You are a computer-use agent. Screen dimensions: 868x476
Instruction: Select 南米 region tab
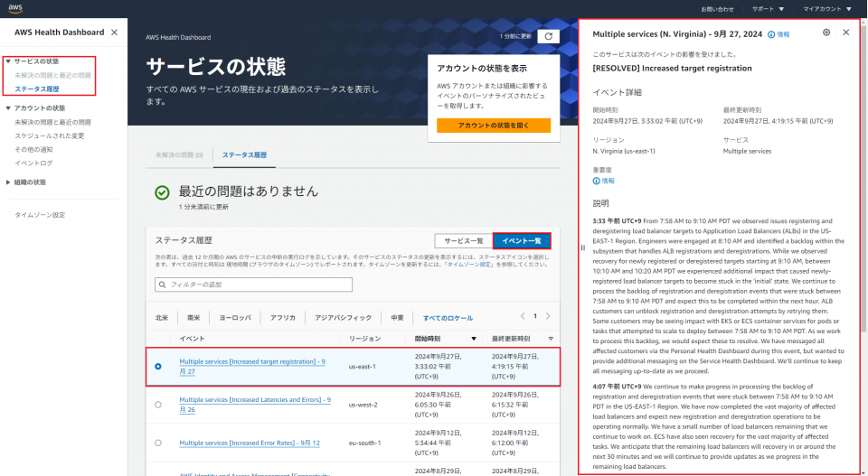point(193,318)
